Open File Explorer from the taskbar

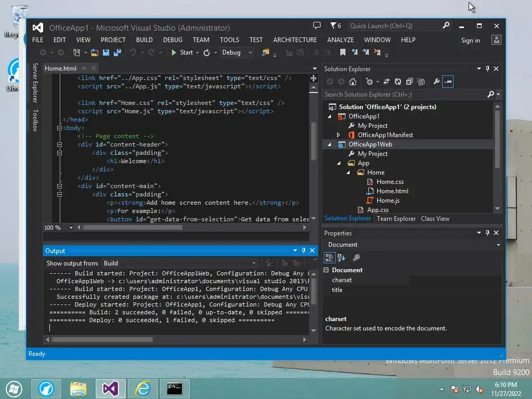pyautogui.click(x=78, y=389)
